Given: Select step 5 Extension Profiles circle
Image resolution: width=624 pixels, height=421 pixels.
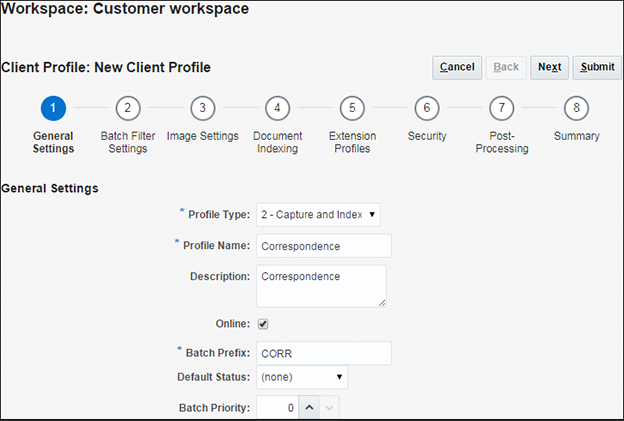Looking at the screenshot, I should point(351,108).
